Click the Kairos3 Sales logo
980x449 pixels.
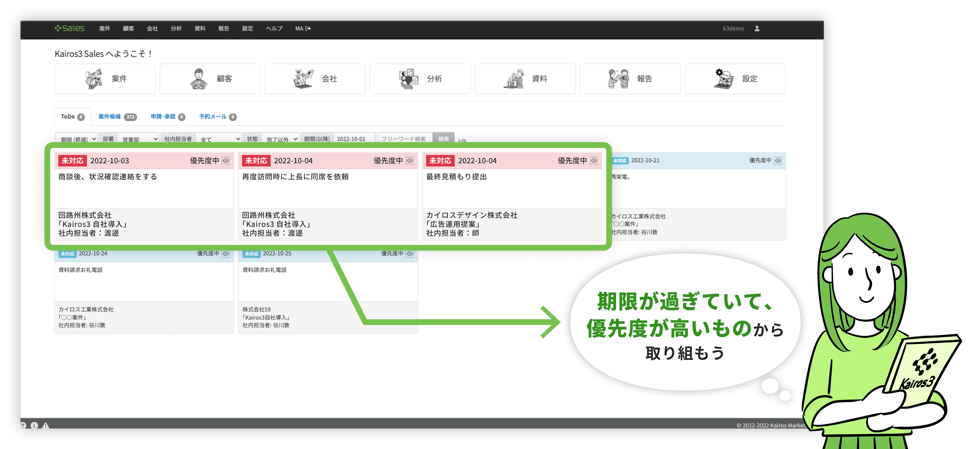tap(70, 29)
